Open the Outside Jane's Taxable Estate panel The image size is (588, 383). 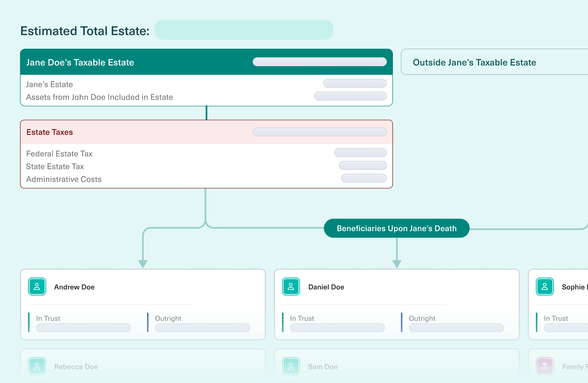point(494,62)
